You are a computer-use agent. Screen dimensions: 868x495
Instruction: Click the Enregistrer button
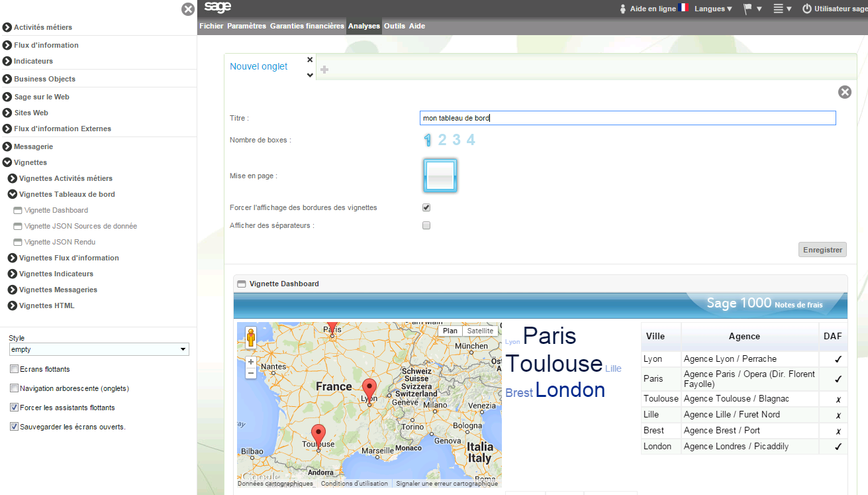(822, 250)
